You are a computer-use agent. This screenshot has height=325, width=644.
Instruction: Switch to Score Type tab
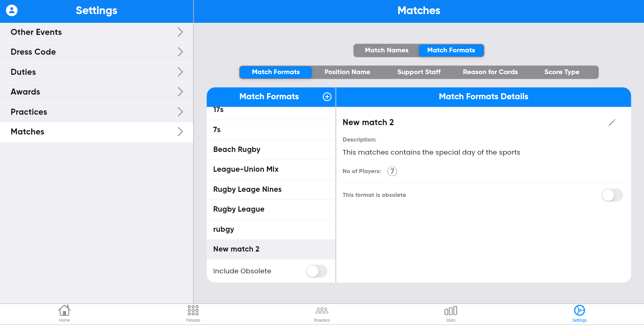click(561, 72)
